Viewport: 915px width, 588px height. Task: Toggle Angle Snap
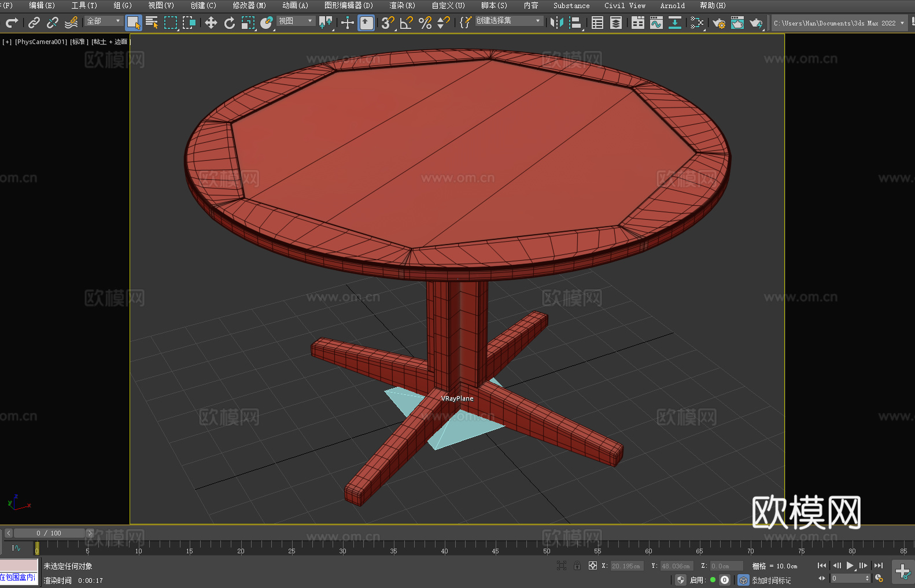(x=407, y=23)
